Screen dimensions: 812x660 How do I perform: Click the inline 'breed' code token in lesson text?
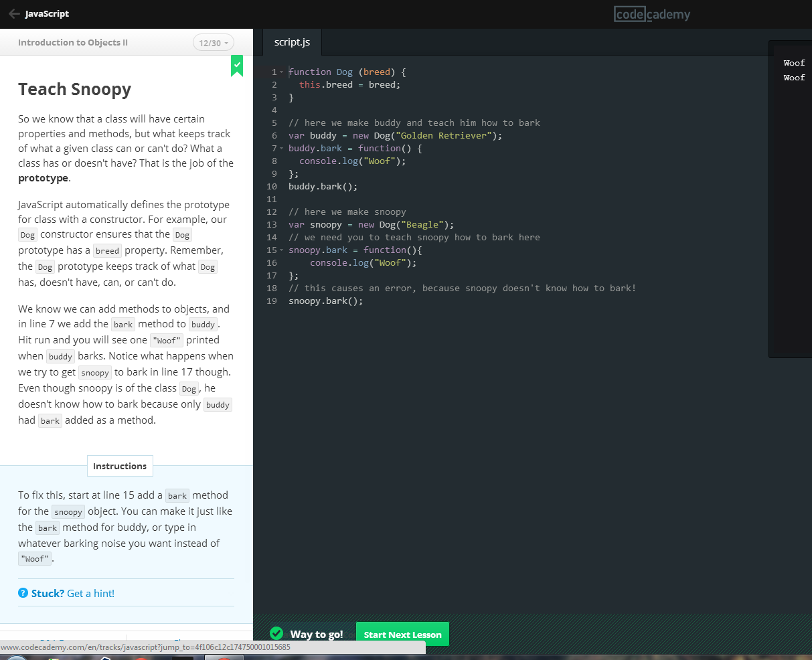[x=107, y=251]
